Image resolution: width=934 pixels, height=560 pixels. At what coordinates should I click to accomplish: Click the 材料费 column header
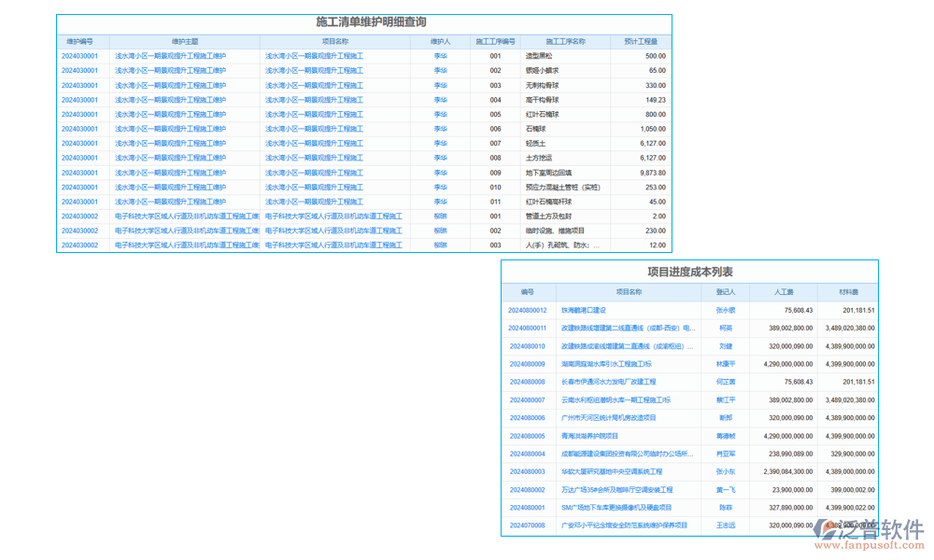[x=848, y=289]
